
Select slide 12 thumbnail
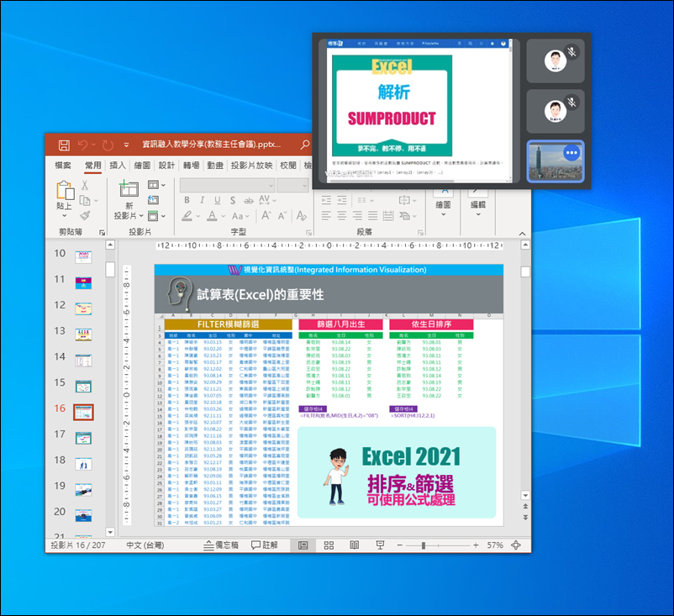[83, 308]
